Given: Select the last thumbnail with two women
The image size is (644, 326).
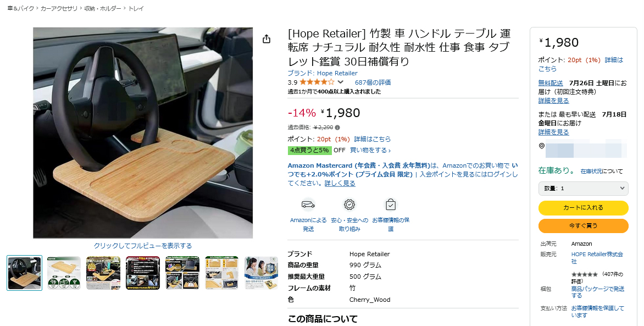Looking at the screenshot, I should point(261,273).
